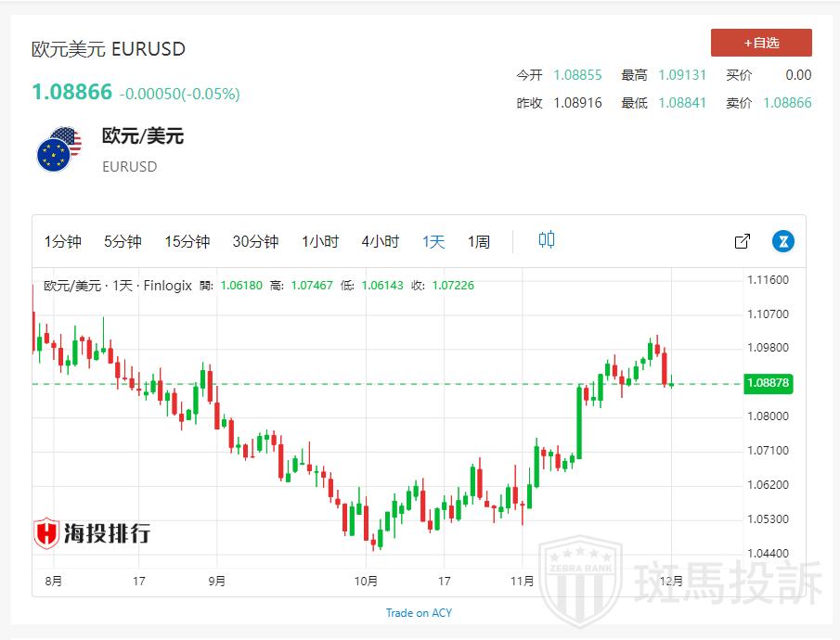Click the blue Finlogix hourglass icon
This screenshot has width=840, height=640.
tap(783, 241)
